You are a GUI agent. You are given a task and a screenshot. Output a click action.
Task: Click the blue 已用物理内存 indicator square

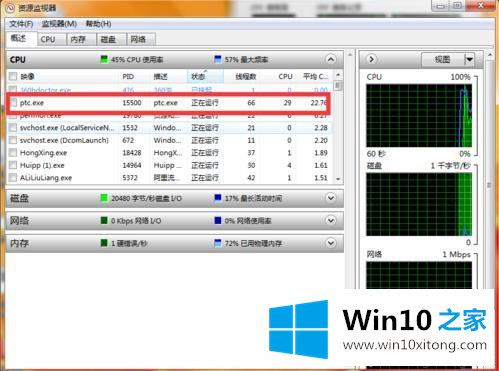pos(218,243)
